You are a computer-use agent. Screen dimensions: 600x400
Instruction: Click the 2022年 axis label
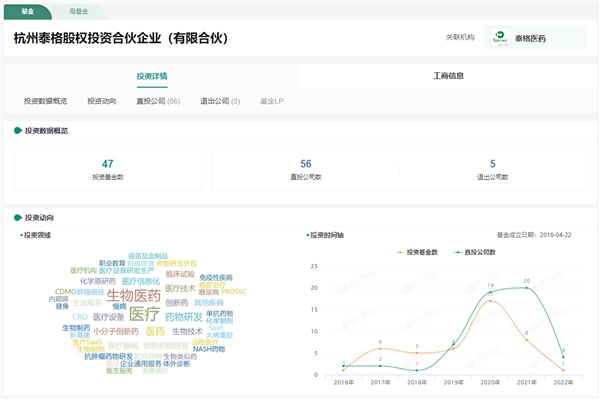564,382
